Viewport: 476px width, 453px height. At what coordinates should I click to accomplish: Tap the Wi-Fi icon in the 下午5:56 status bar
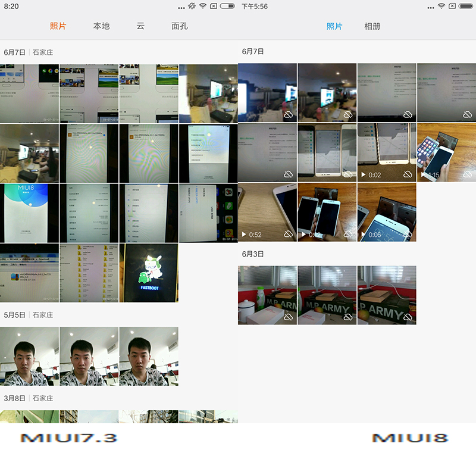(x=441, y=6)
